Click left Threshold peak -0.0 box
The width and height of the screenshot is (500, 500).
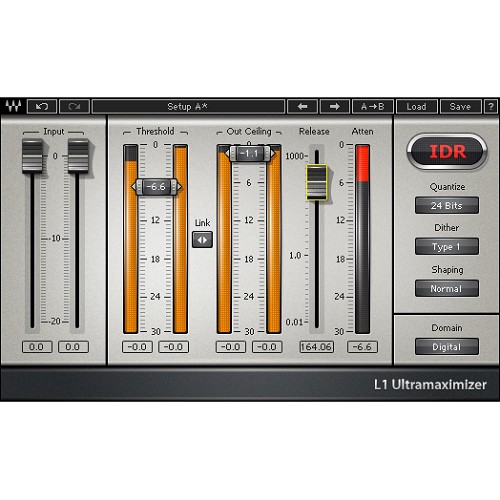click(x=137, y=347)
